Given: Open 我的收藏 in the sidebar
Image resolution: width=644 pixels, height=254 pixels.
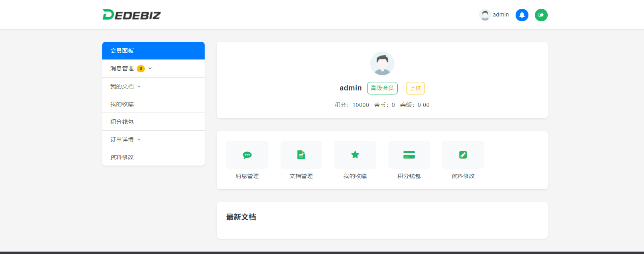Looking at the screenshot, I should pyautogui.click(x=122, y=104).
